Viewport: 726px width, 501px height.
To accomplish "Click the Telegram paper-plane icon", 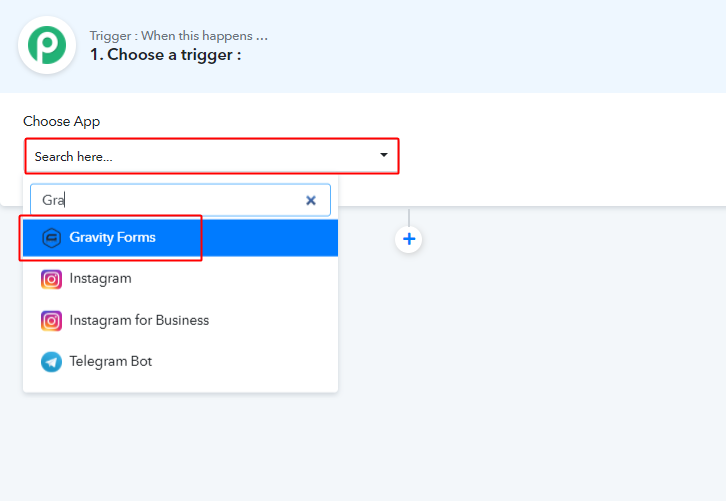I will click(x=51, y=362).
